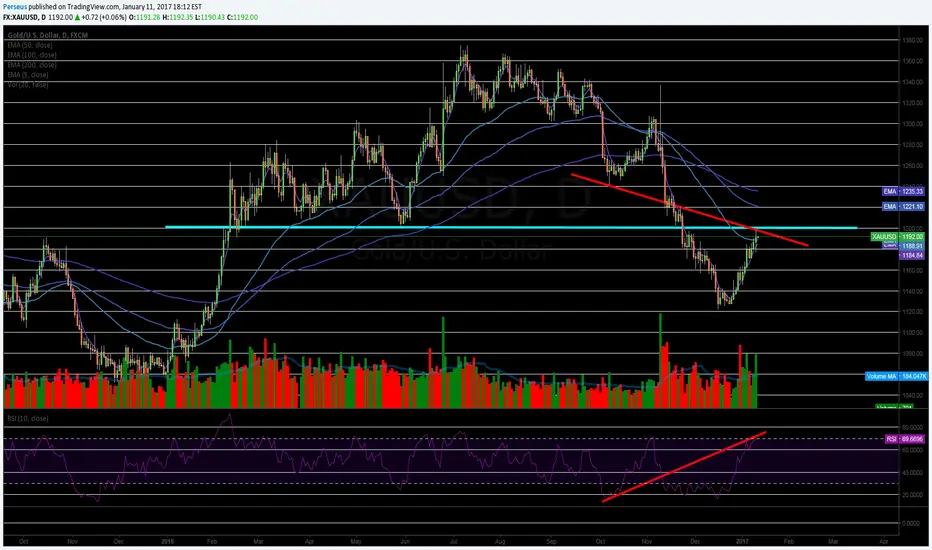
Task: Click the EMA 1221.10 price label
Action: (903, 206)
